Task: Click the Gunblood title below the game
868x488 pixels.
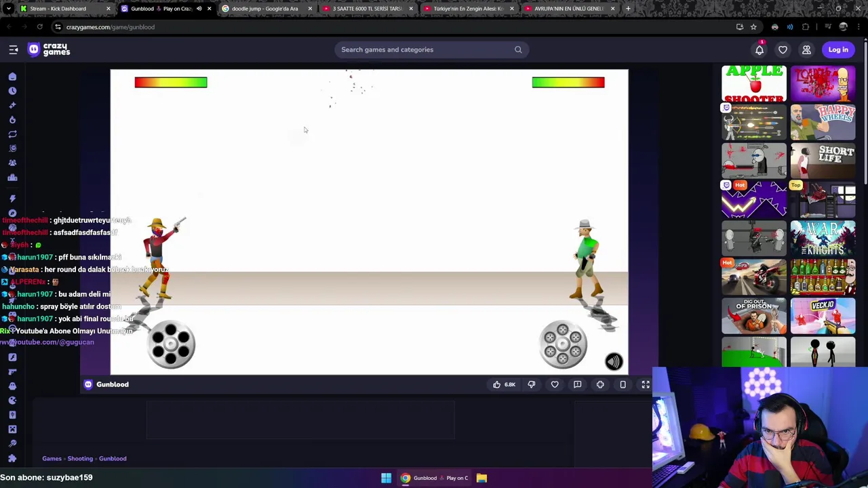Action: click(113, 384)
